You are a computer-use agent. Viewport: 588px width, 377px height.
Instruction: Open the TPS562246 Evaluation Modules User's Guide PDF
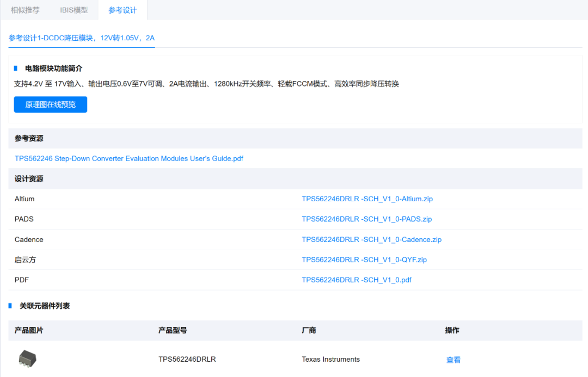pos(129,158)
